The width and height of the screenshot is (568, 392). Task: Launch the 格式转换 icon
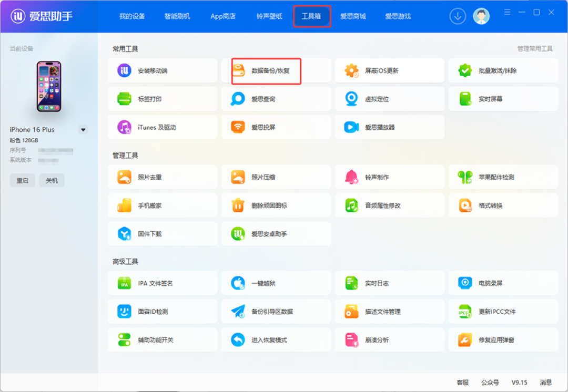[x=465, y=205]
